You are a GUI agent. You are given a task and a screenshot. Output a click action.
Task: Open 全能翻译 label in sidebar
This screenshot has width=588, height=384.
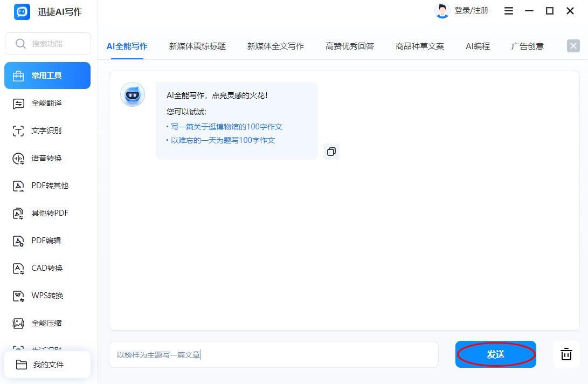pyautogui.click(x=46, y=103)
